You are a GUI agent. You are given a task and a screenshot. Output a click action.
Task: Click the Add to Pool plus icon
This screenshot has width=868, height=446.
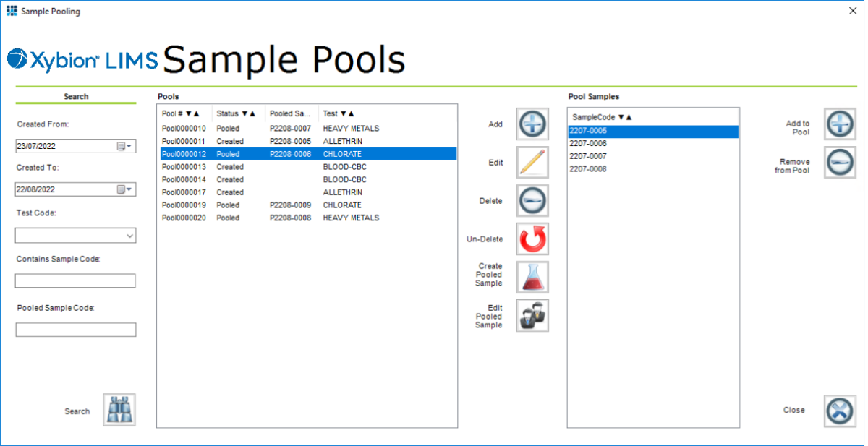pyautogui.click(x=840, y=124)
